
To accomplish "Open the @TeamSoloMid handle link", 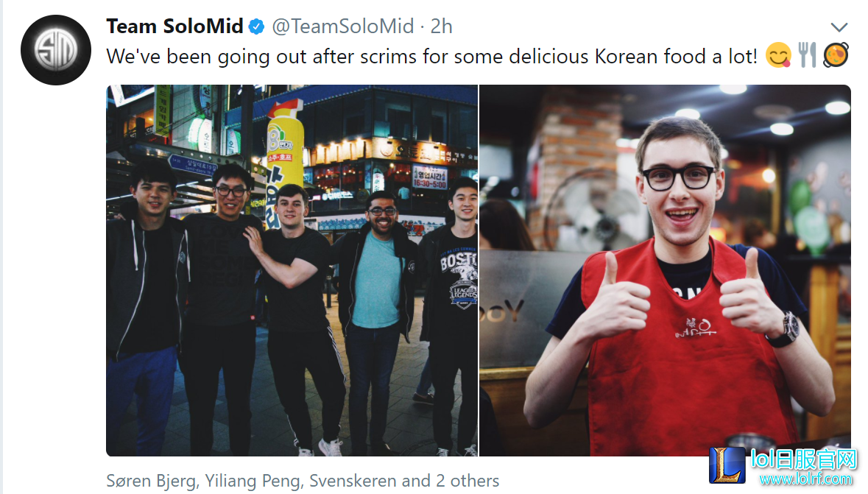I will pos(342,26).
